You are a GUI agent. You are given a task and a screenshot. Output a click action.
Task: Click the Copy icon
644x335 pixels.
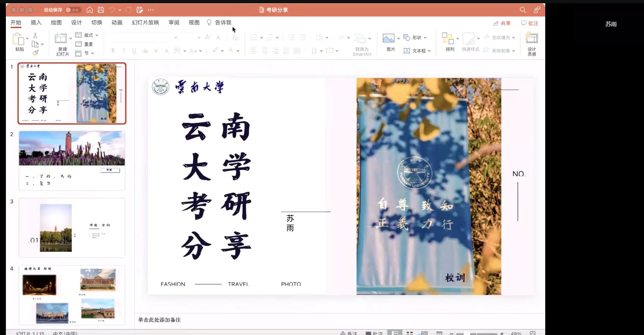[35, 44]
